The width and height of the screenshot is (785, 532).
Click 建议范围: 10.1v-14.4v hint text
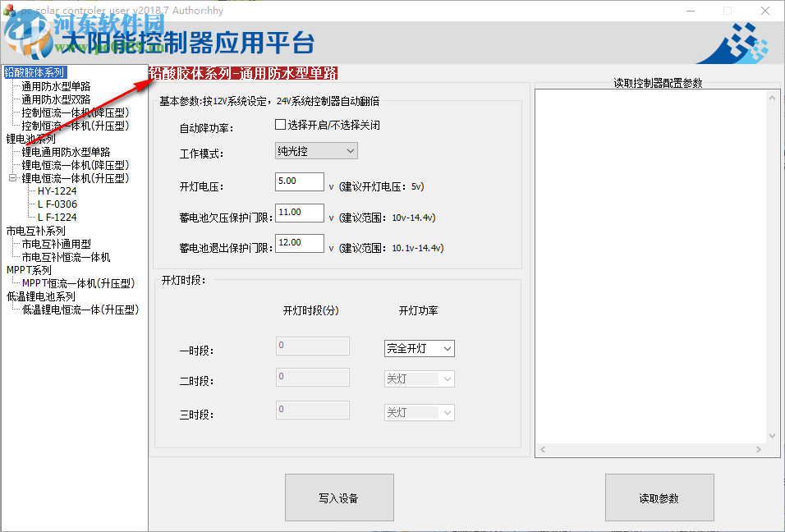(391, 248)
